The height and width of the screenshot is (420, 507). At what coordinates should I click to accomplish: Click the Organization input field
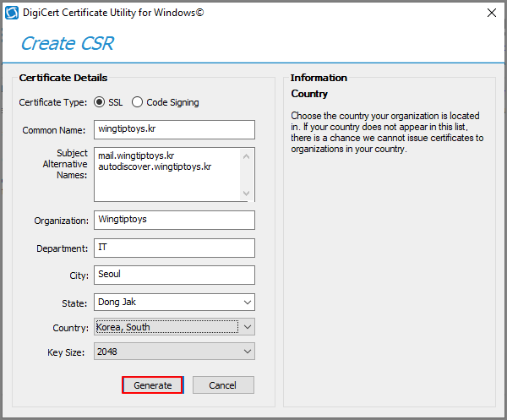[x=174, y=221]
